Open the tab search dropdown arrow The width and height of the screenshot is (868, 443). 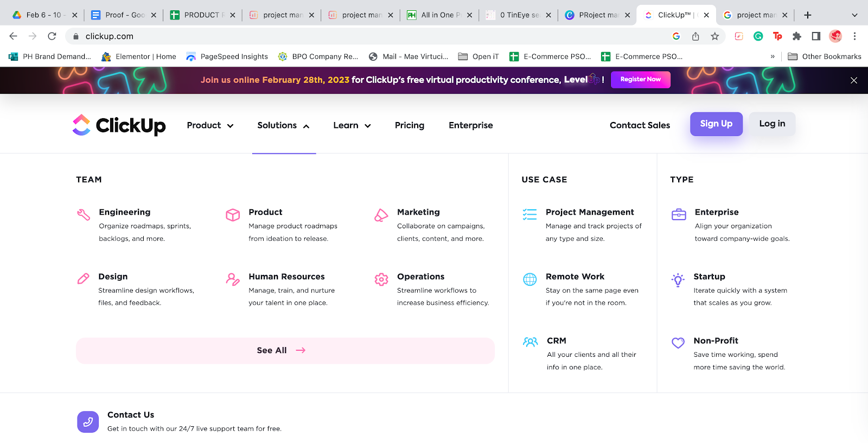[x=854, y=15]
